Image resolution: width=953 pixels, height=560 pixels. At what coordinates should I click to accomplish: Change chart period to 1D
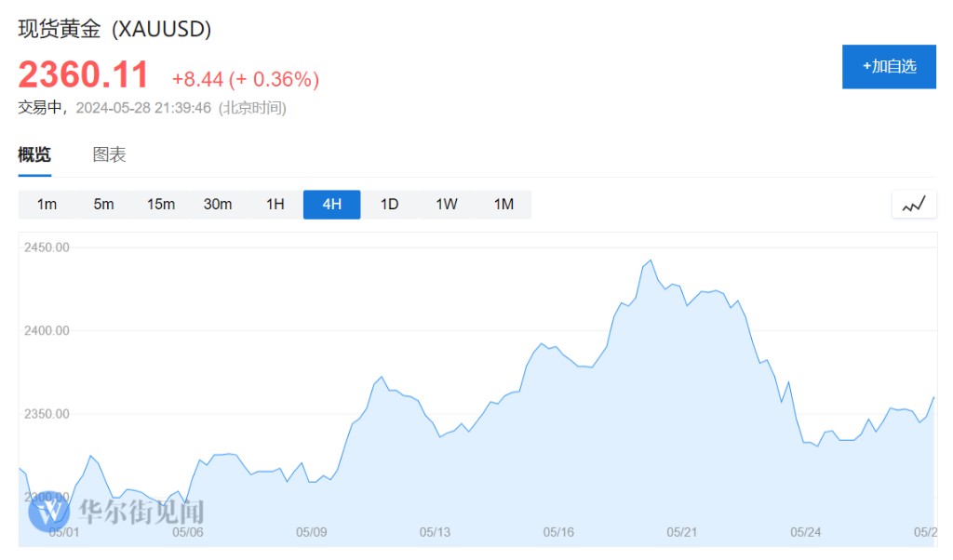tap(389, 205)
